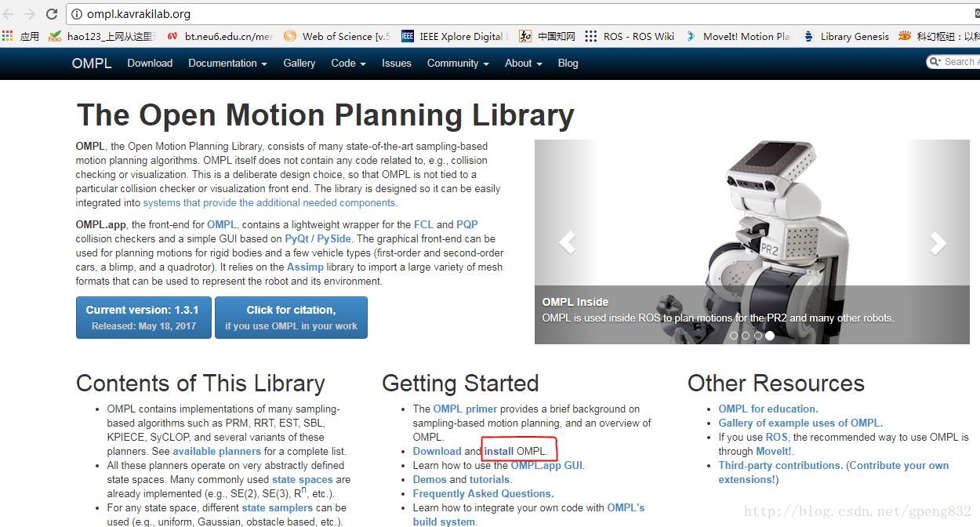Open the PySide link
The height and width of the screenshot is (527, 980).
click(334, 238)
